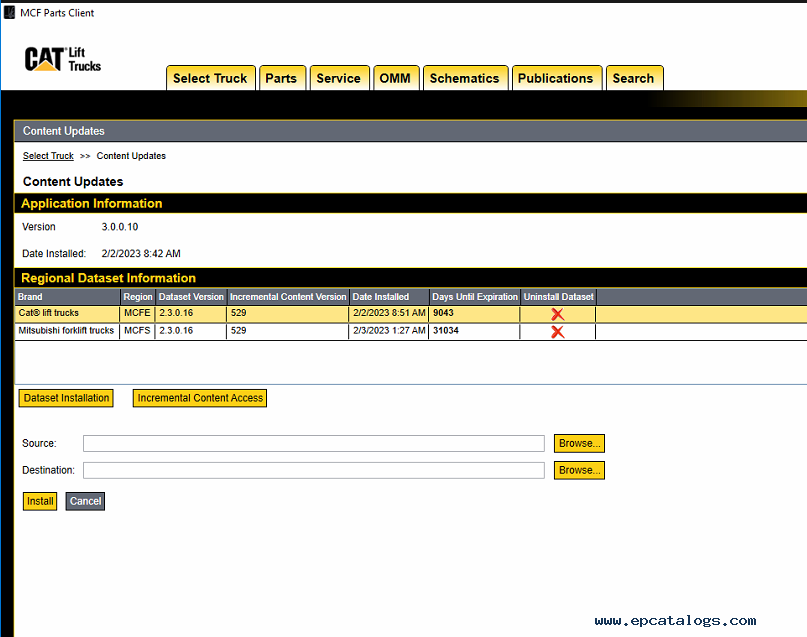Click the MCF Parts Client title icon
Viewport: 807px width, 637px height.
[x=9, y=12]
